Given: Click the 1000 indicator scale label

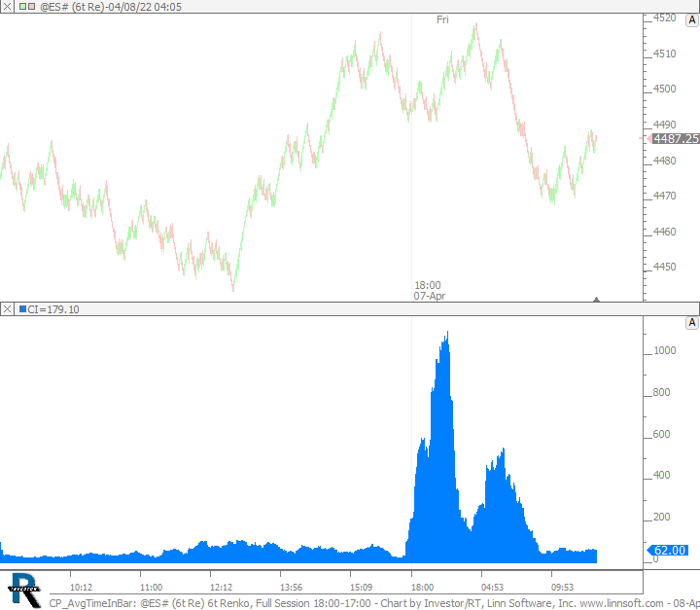Looking at the screenshot, I should [664, 351].
